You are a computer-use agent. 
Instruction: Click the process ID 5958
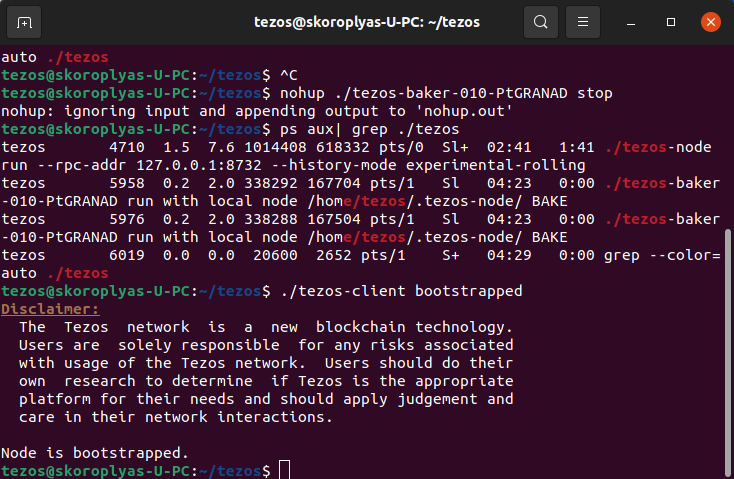click(x=126, y=183)
